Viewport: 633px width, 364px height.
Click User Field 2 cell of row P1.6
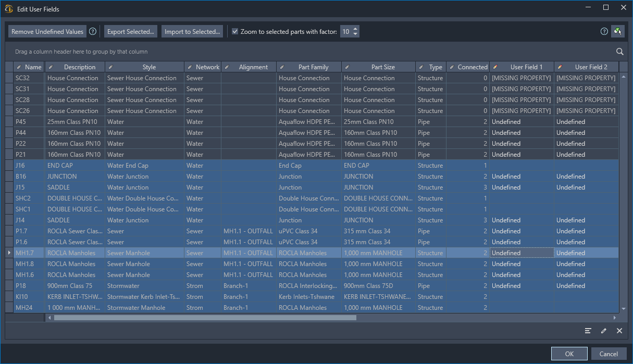[x=586, y=242]
